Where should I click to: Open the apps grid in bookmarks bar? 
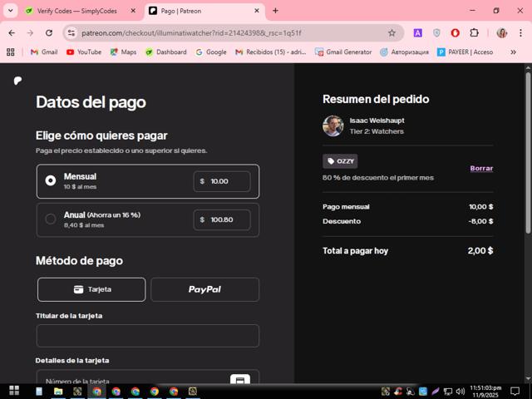(x=11, y=52)
